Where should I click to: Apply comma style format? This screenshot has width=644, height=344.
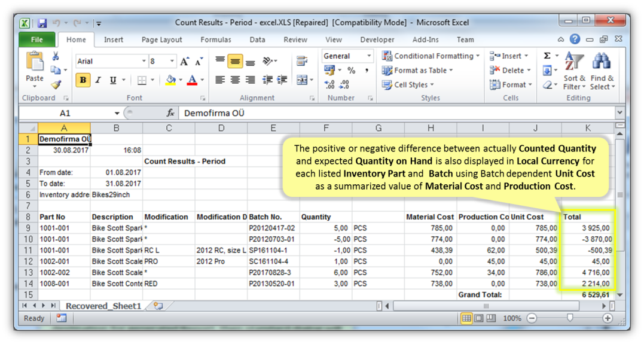[367, 70]
